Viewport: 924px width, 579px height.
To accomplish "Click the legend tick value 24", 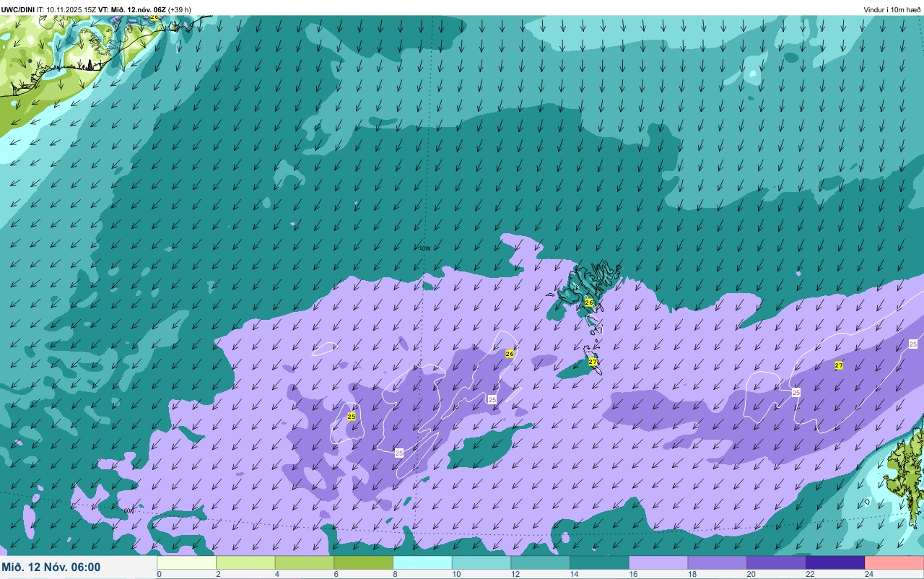I will [x=868, y=574].
